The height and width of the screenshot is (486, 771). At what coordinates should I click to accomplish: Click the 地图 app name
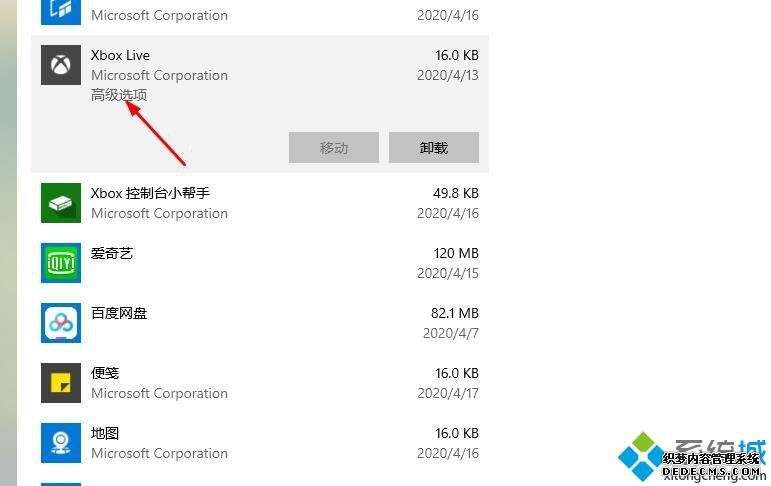(105, 433)
